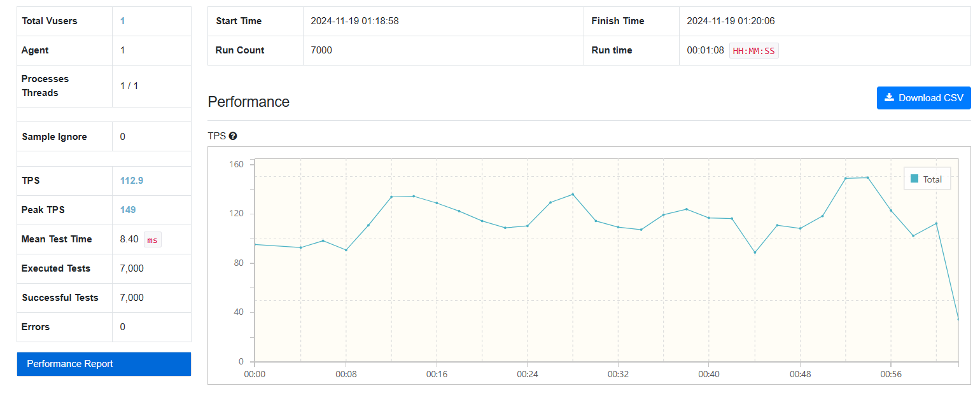Select the Processes Threads value 1 / 1

pos(129,86)
